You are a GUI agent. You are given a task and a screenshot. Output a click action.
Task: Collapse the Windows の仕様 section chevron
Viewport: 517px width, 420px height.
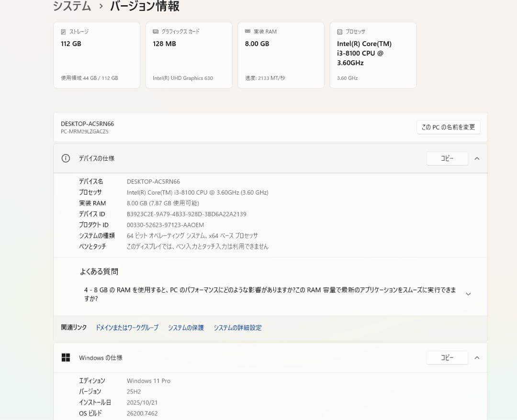tap(477, 357)
